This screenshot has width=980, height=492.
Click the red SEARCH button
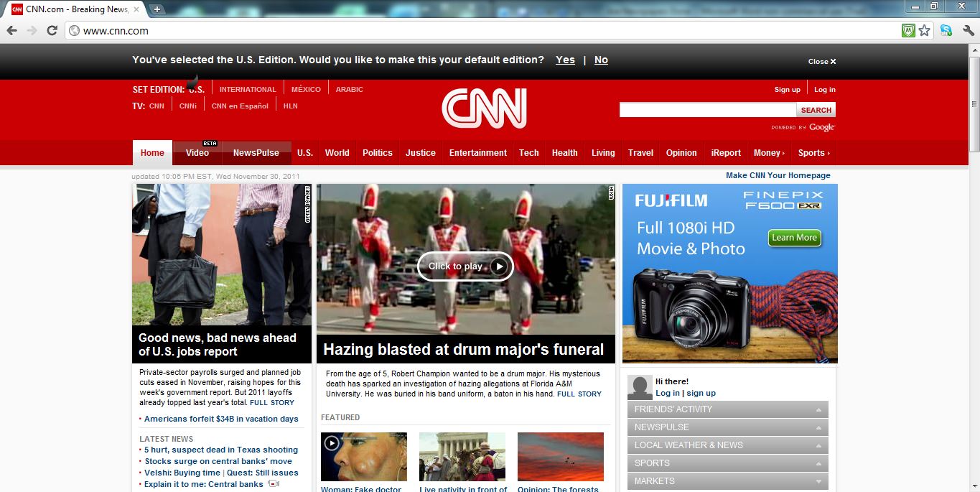tap(816, 110)
